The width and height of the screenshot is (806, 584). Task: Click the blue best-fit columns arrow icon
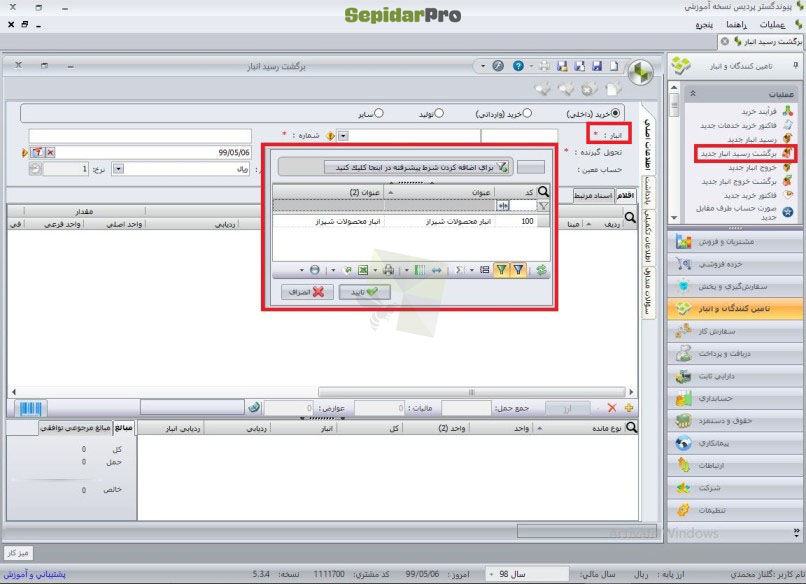[436, 270]
